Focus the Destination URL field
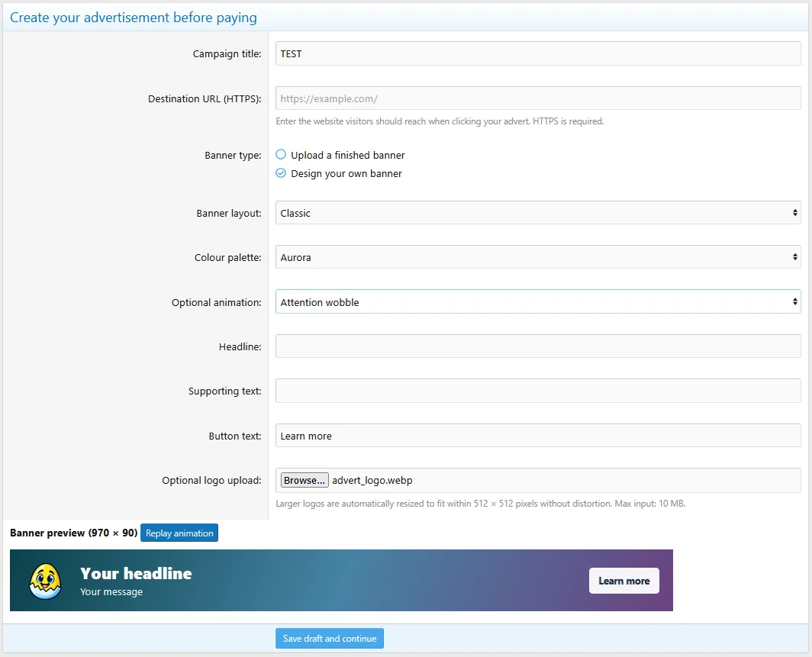812x657 pixels. (x=538, y=98)
